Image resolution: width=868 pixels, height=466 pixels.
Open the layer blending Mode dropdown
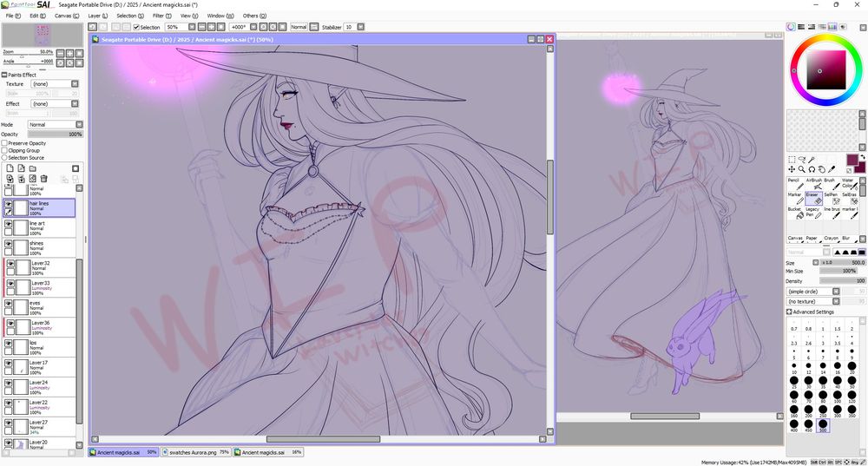click(56, 125)
